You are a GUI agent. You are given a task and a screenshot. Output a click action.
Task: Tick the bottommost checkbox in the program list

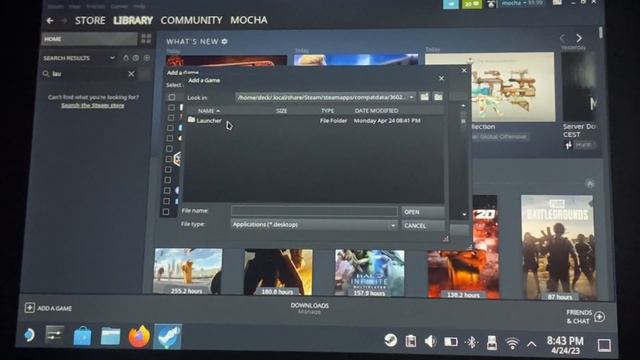pos(166,212)
